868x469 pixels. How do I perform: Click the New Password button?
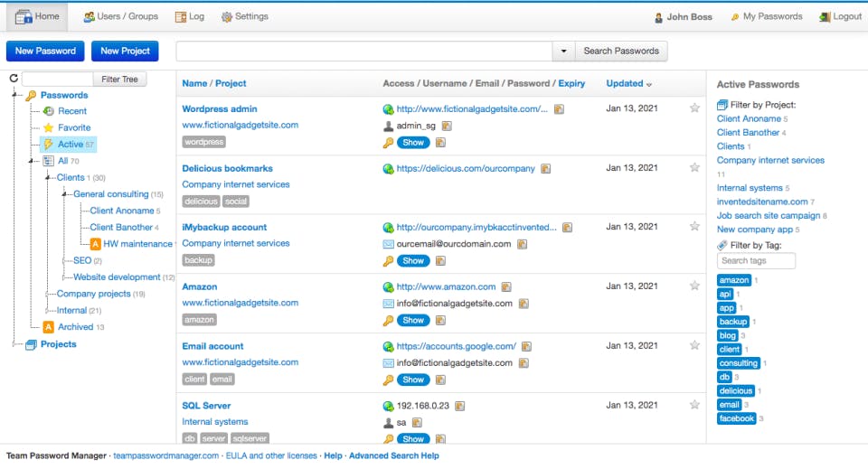pyautogui.click(x=45, y=51)
